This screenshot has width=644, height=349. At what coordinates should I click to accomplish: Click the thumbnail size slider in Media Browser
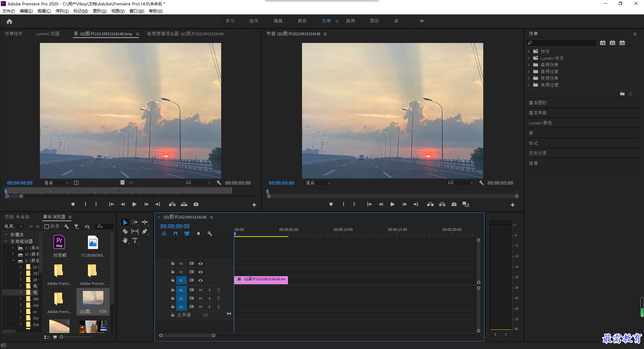coord(76,337)
